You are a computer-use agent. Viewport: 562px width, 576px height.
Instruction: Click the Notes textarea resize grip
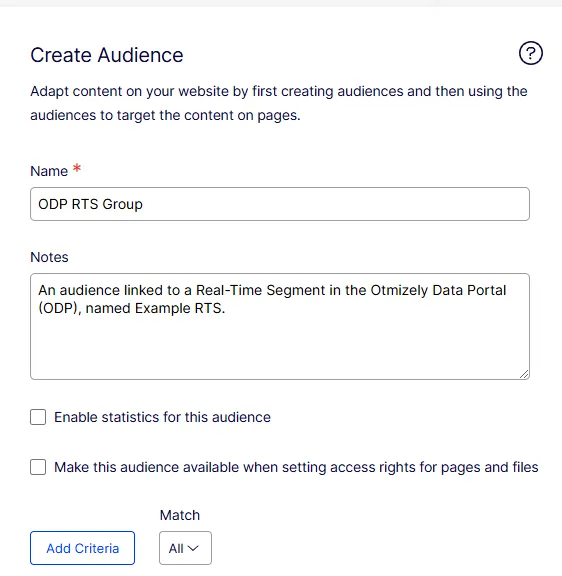[524, 374]
